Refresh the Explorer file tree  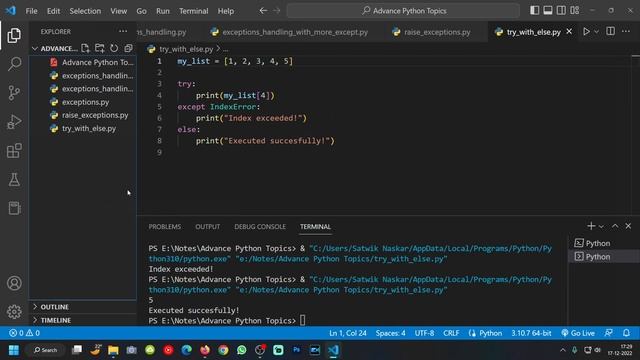[x=114, y=48]
